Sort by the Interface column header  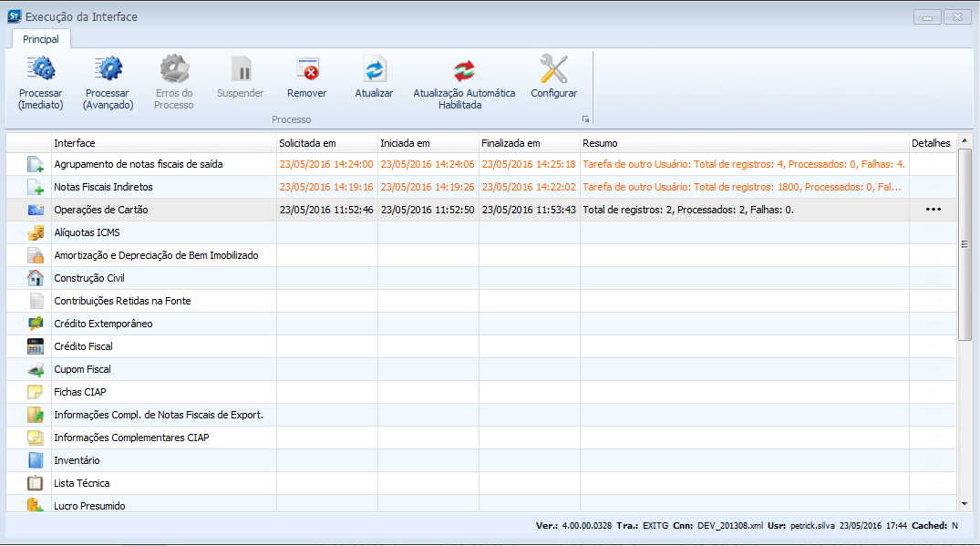click(164, 143)
